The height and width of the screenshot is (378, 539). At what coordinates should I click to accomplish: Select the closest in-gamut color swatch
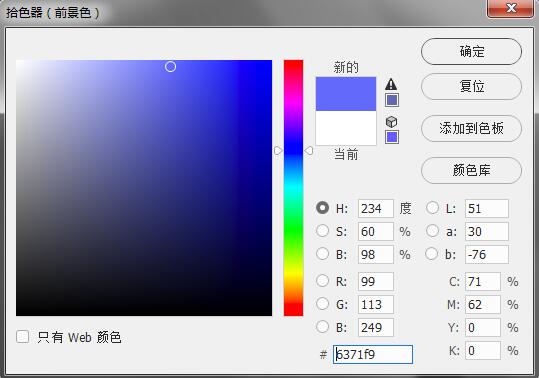pyautogui.click(x=392, y=100)
